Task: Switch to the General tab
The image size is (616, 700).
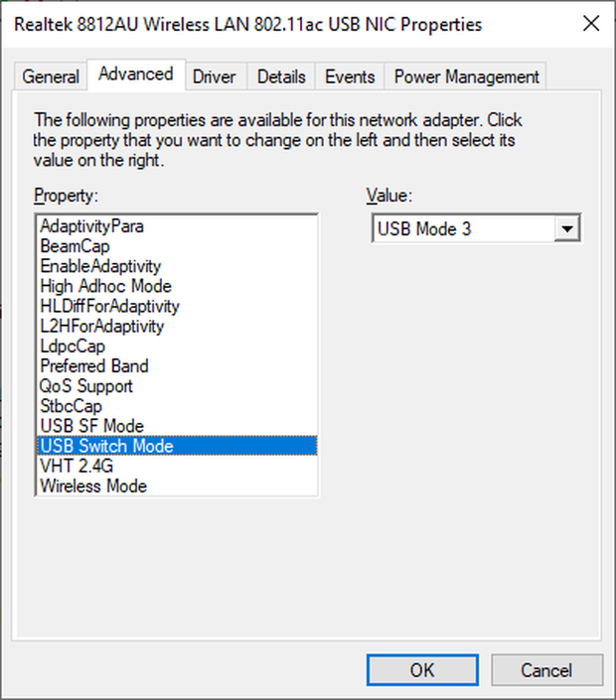Action: point(51,76)
